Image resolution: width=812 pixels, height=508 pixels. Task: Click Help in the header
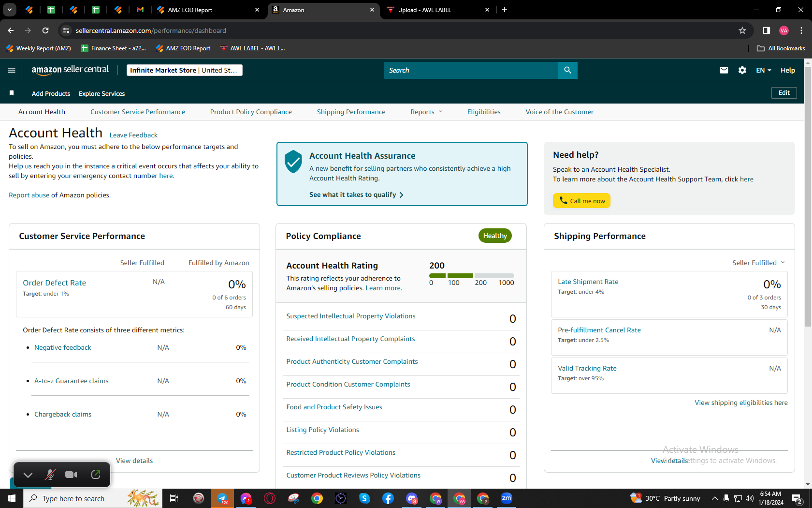(788, 70)
